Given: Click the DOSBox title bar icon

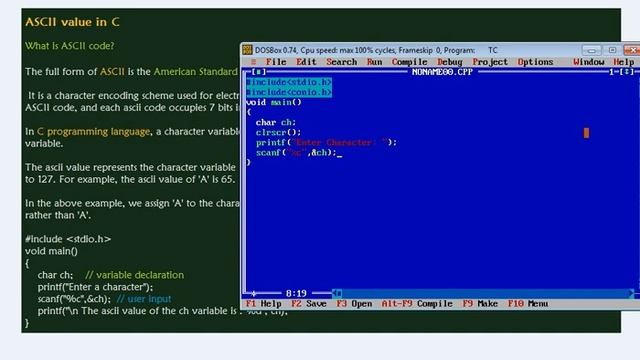Looking at the screenshot, I should (x=247, y=50).
